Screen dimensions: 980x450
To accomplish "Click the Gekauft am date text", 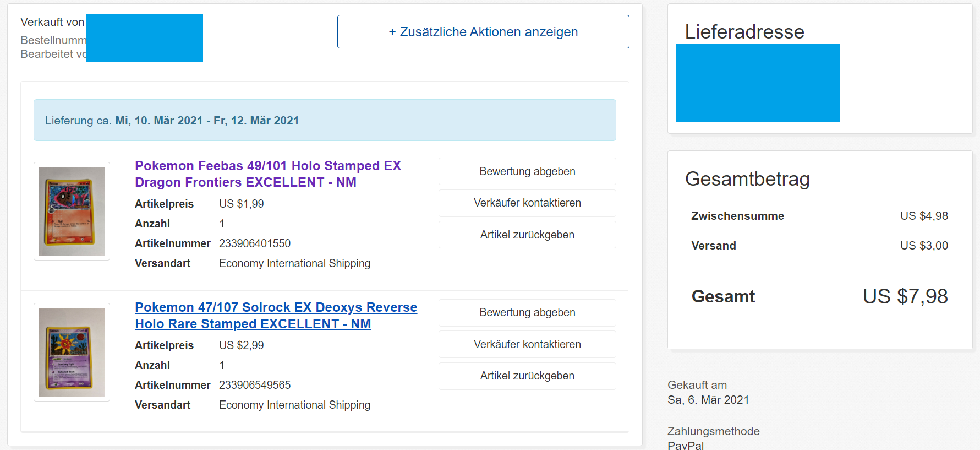I will pyautogui.click(x=708, y=400).
